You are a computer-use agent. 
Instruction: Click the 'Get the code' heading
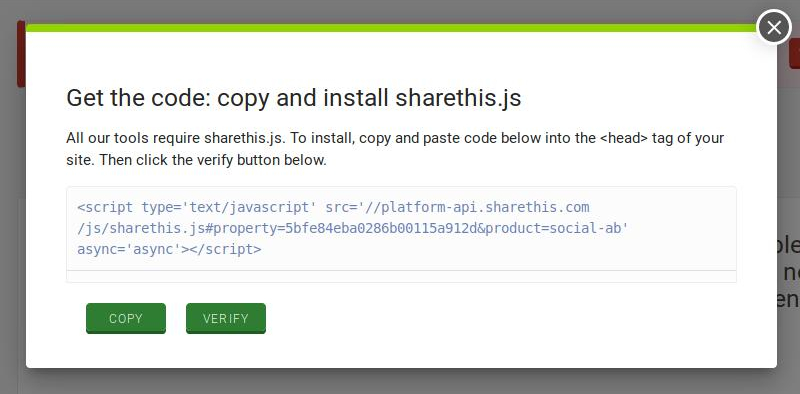293,97
